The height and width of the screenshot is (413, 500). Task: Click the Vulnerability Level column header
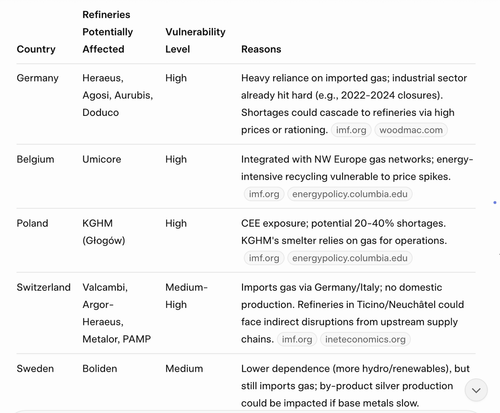coord(195,41)
